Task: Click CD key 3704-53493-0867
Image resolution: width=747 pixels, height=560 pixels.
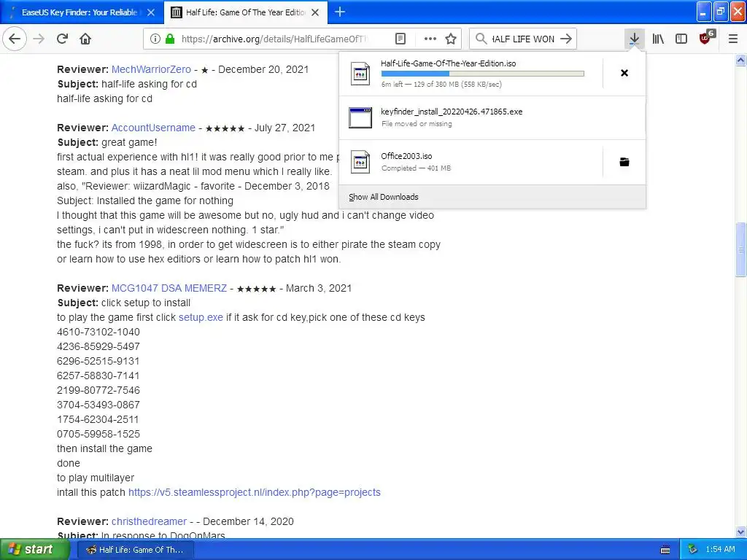Action: pos(98,405)
